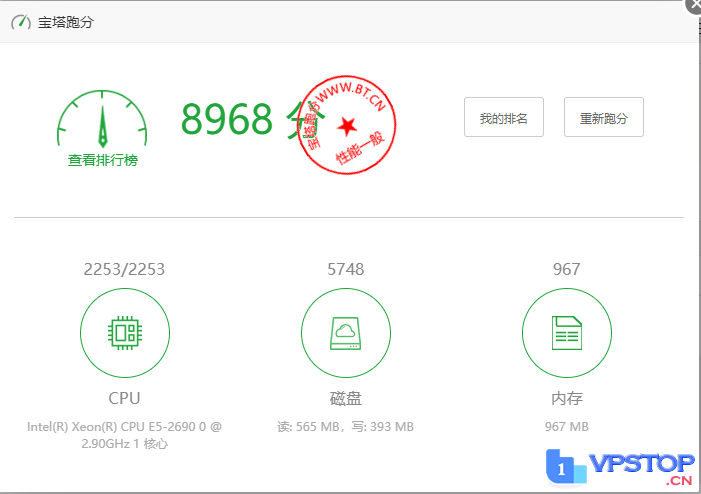Click the 宝塔跑分 window title text
Screen dimensions: 701x494
point(65,22)
